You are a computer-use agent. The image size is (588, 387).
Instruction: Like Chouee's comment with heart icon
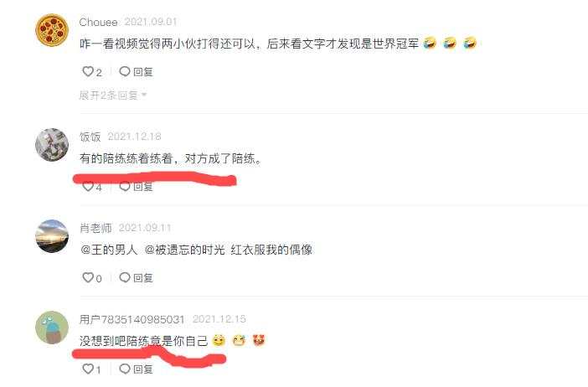pyautogui.click(x=87, y=72)
